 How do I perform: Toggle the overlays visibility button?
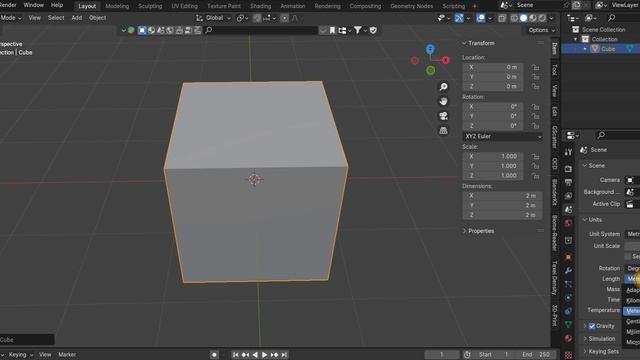[480, 18]
